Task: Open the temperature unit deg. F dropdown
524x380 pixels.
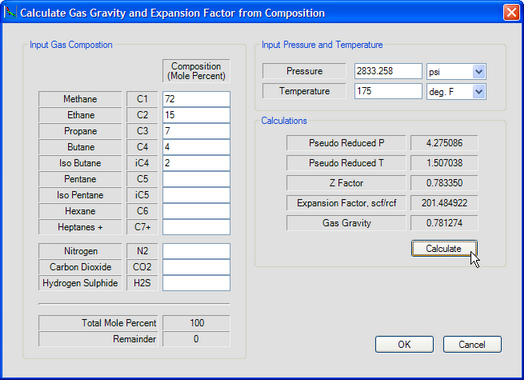Action: point(479,92)
